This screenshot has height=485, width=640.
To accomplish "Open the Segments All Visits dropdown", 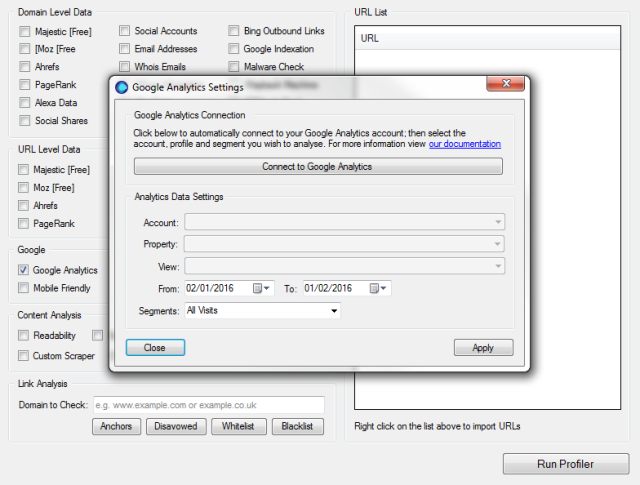I will 262,311.
